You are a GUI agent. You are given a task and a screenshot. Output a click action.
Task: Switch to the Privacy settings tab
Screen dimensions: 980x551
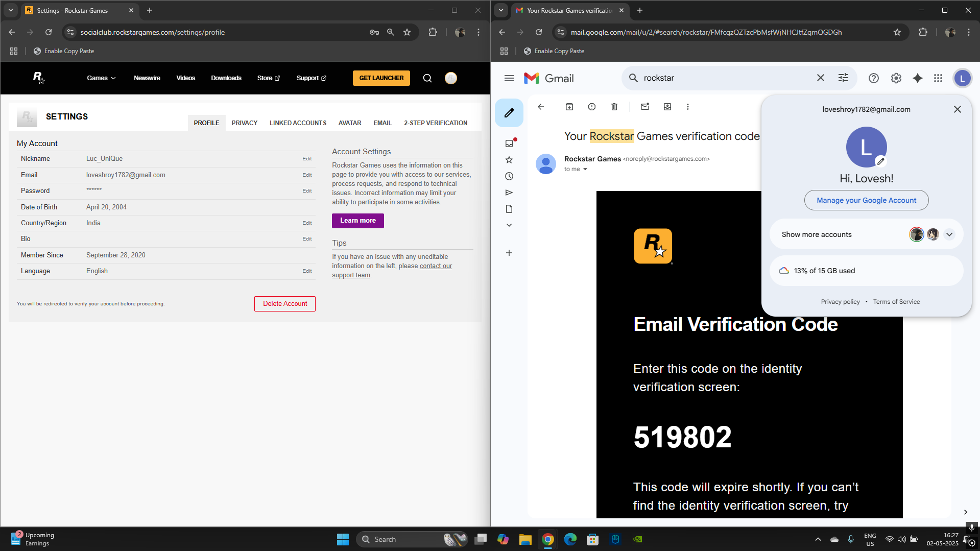click(245, 123)
